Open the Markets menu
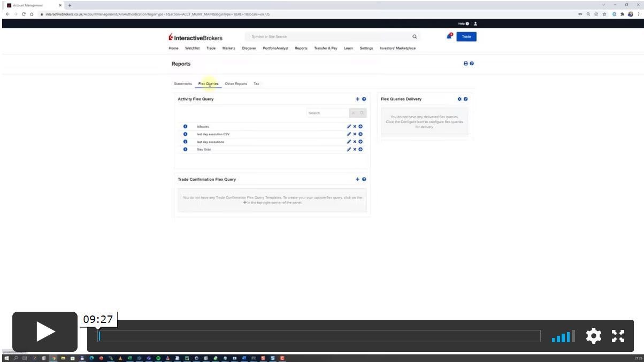644x362 pixels. [229, 48]
